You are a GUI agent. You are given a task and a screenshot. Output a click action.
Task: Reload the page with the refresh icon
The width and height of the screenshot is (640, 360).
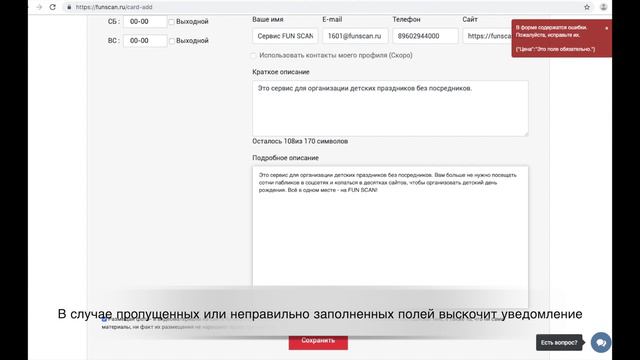point(53,7)
